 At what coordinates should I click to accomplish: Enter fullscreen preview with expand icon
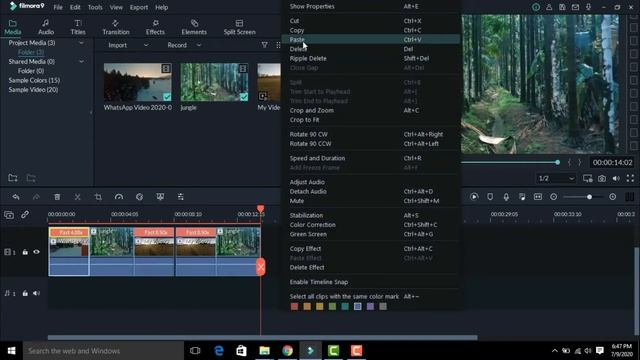point(630,178)
